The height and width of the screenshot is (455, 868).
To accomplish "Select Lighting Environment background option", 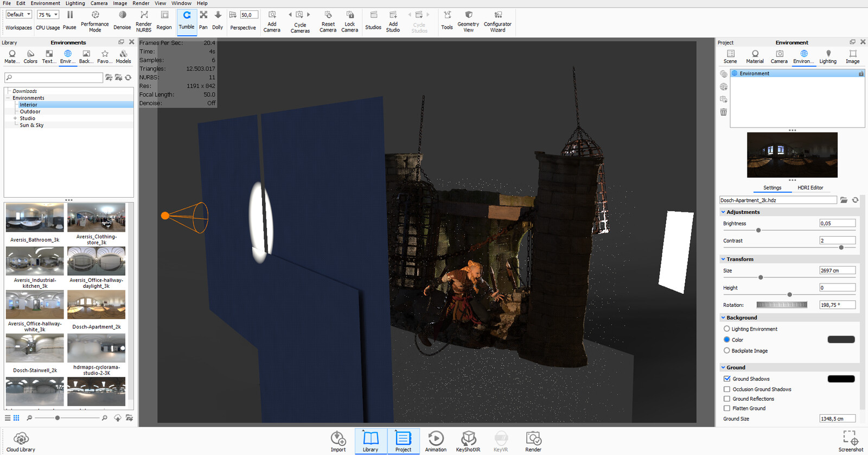I will [727, 329].
